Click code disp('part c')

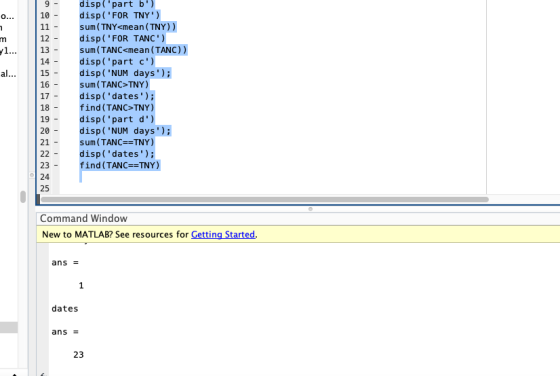click(117, 61)
